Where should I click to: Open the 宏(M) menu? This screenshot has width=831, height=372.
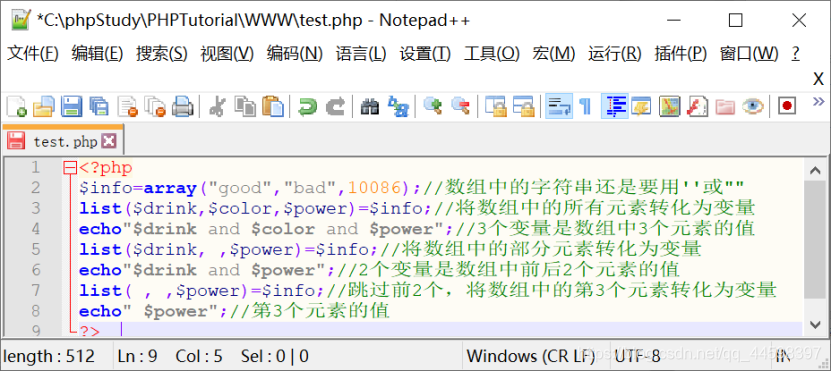point(554,54)
